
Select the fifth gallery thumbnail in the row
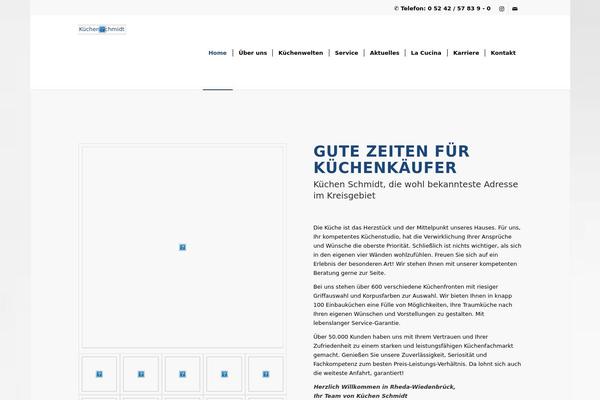pyautogui.click(x=266, y=374)
